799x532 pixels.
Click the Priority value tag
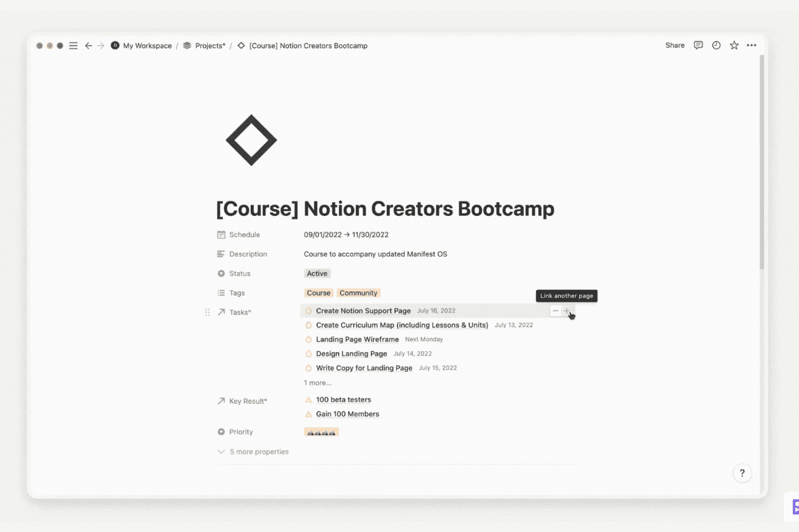(322, 432)
